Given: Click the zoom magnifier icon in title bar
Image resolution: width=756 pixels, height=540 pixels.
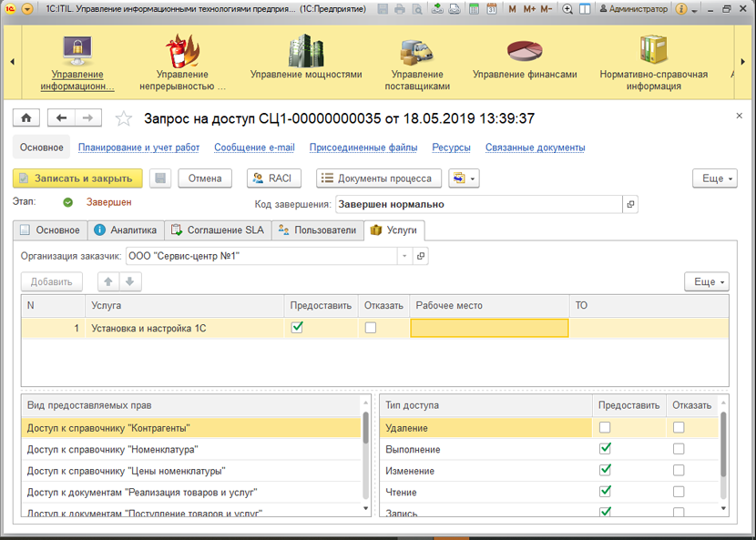Looking at the screenshot, I should [567, 9].
